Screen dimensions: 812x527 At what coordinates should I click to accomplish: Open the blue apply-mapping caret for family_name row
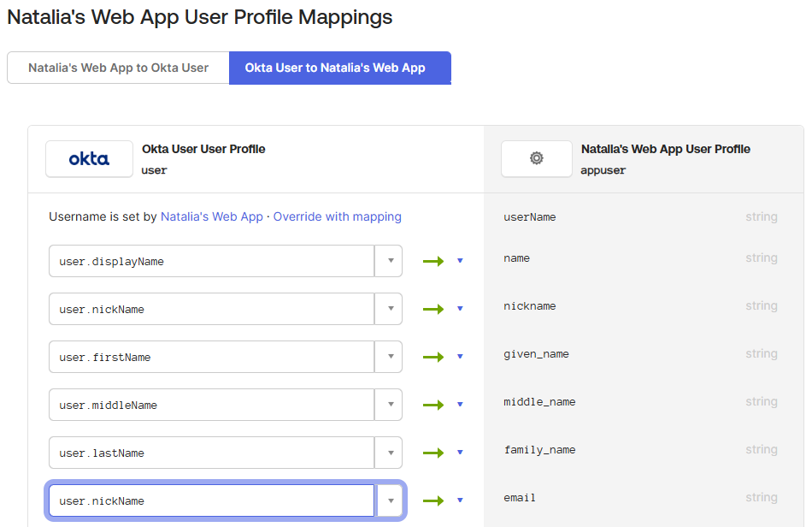pos(460,453)
